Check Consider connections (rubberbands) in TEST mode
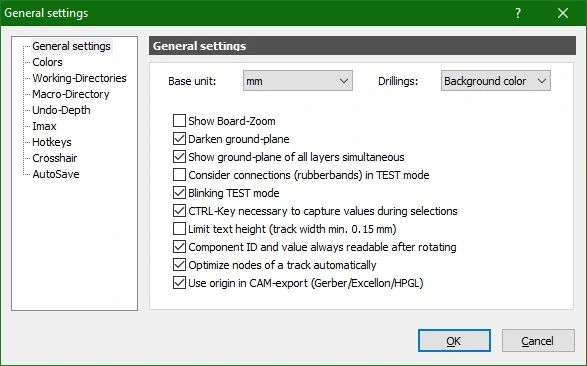 tap(179, 175)
